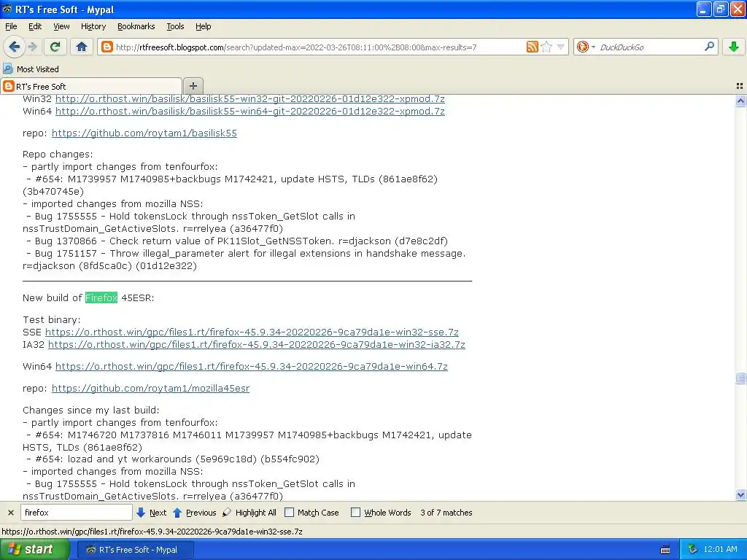Subscribe via the RSS feed icon
Image resolution: width=747 pixels, height=560 pixels.
[x=532, y=47]
